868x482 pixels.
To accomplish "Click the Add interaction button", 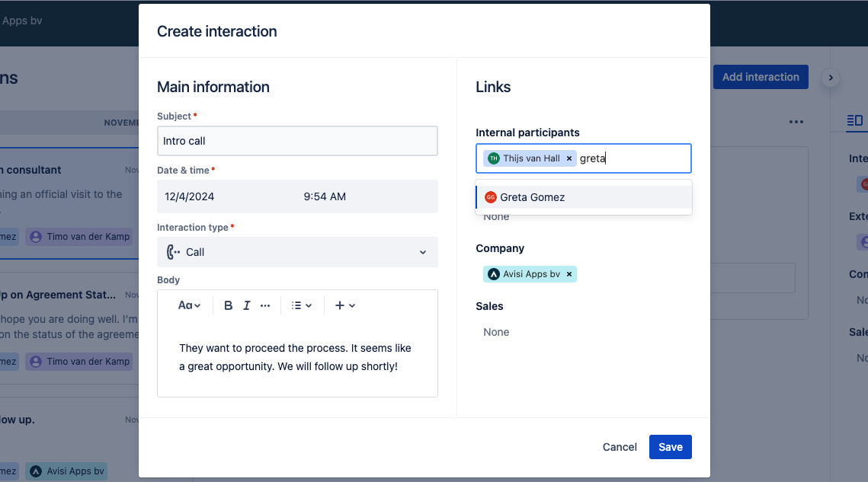I will coord(760,77).
